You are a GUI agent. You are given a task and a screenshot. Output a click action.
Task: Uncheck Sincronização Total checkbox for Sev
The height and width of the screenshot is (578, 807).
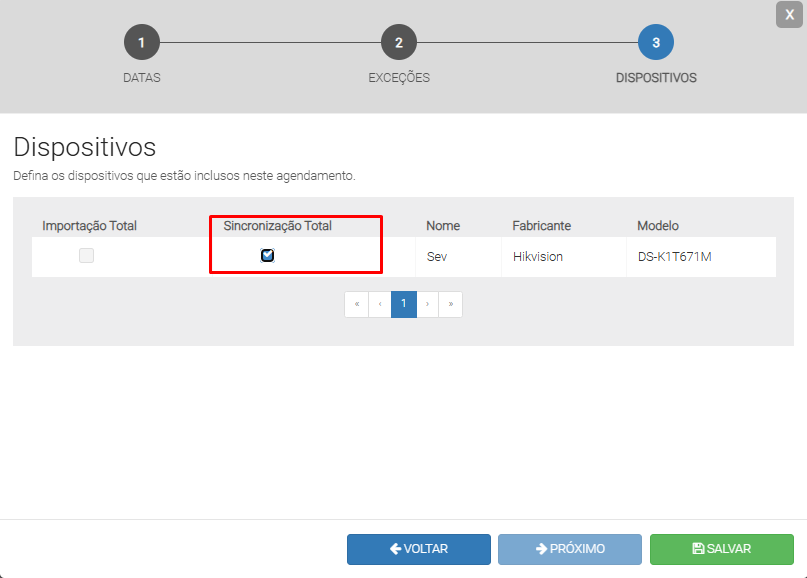[267, 256]
